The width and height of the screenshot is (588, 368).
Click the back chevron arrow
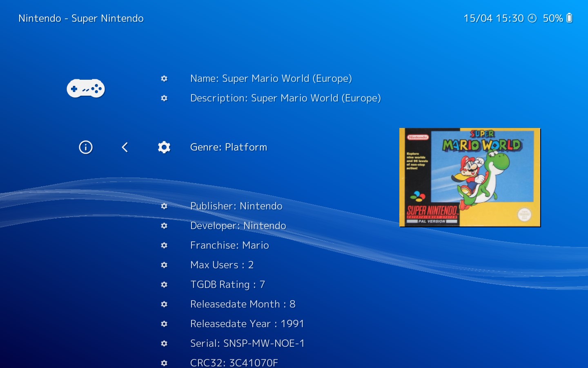point(125,147)
